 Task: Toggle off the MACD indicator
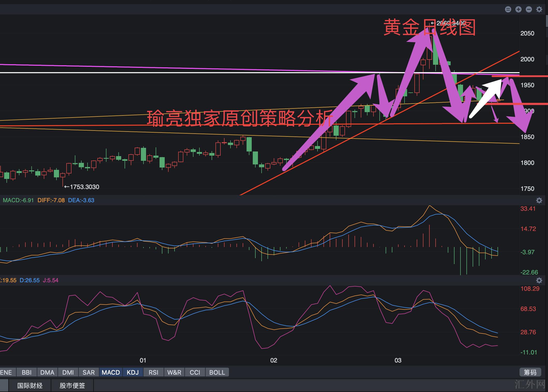click(x=111, y=372)
